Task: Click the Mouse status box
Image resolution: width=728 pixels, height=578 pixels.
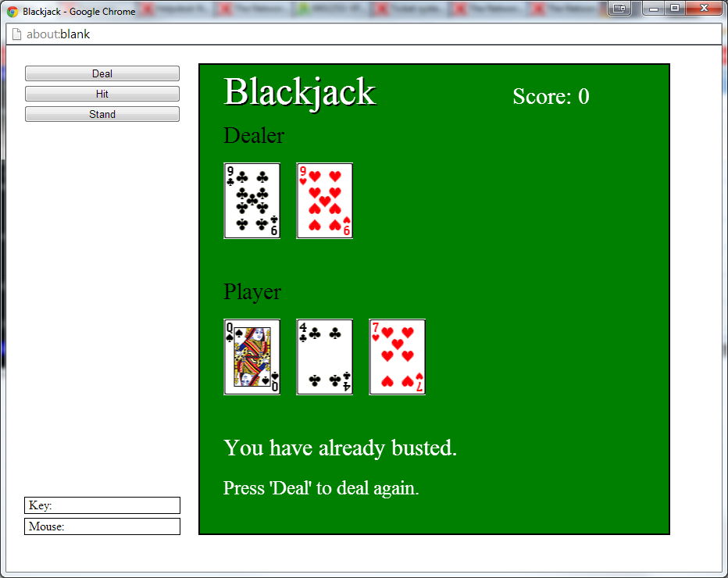Action: tap(102, 526)
